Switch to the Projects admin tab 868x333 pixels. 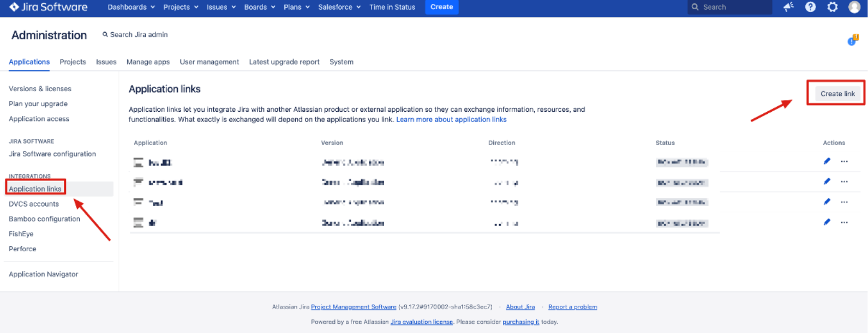point(73,62)
